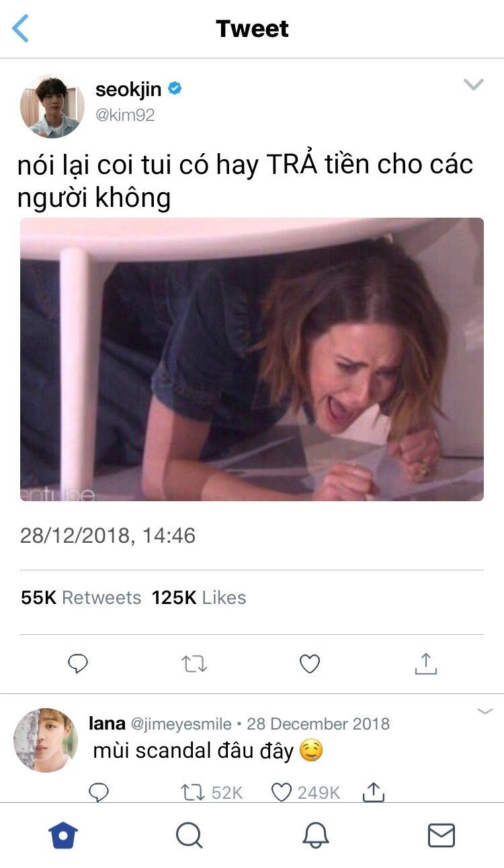
Task: Open the Notifications bell tab
Action: [x=315, y=836]
